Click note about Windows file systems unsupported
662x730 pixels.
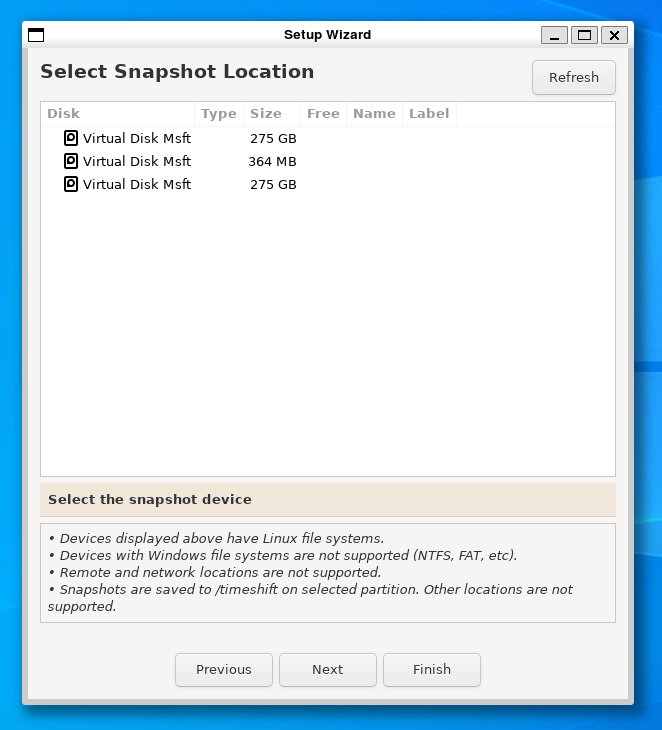pos(283,555)
